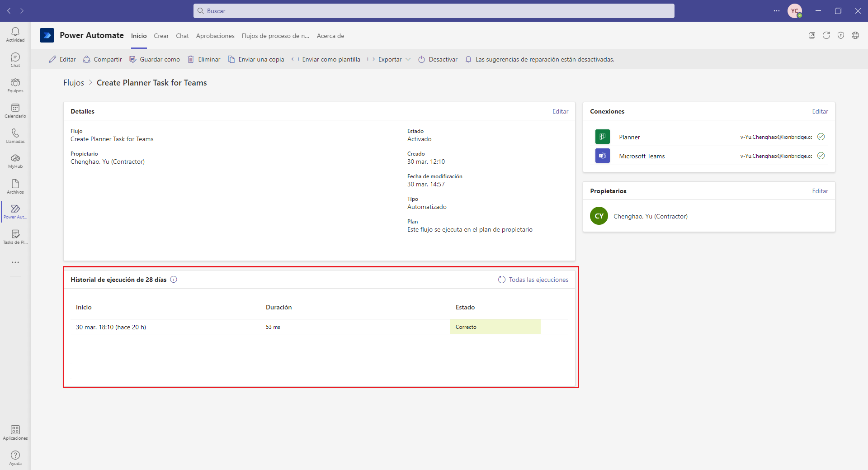Viewport: 868px width, 470px height.
Task: Open the Acerca de tab
Action: tap(330, 36)
